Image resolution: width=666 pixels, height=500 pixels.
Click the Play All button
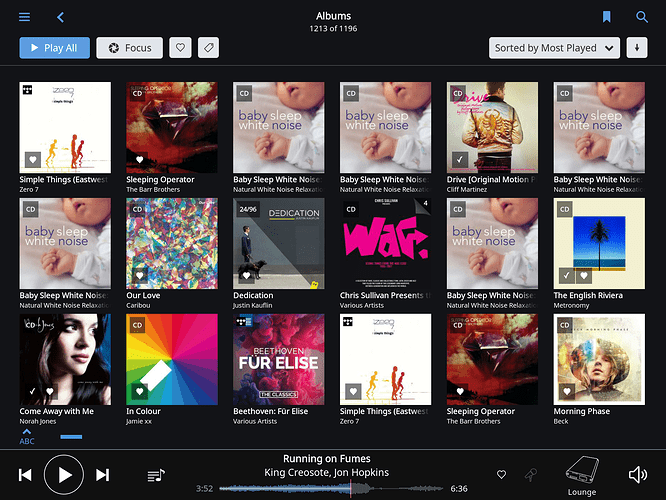[54, 48]
